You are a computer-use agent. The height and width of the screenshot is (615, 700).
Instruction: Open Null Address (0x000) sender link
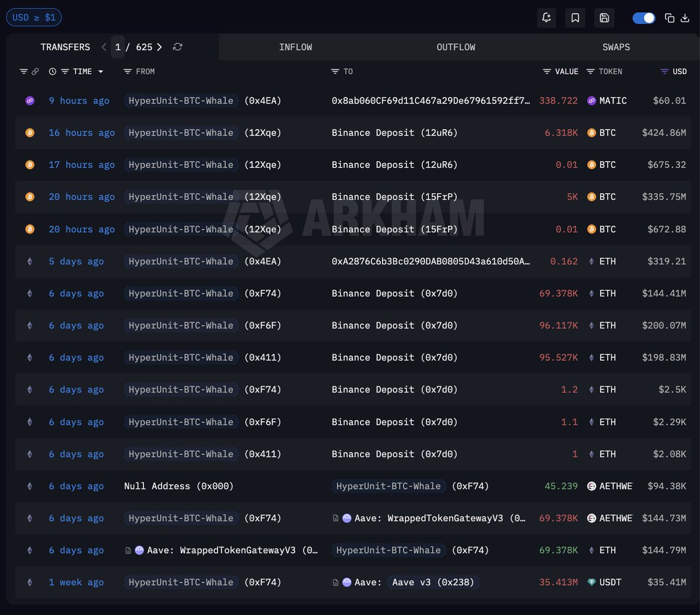click(x=178, y=486)
